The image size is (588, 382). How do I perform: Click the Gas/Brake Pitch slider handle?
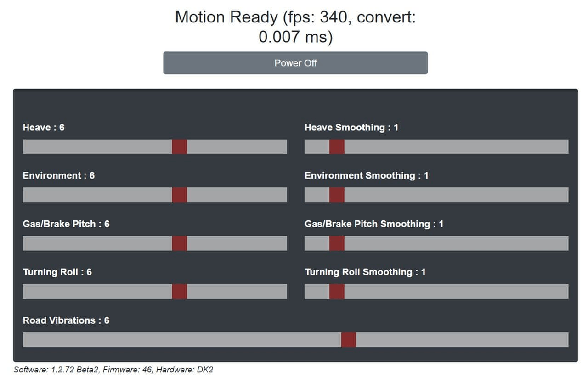[x=180, y=243]
